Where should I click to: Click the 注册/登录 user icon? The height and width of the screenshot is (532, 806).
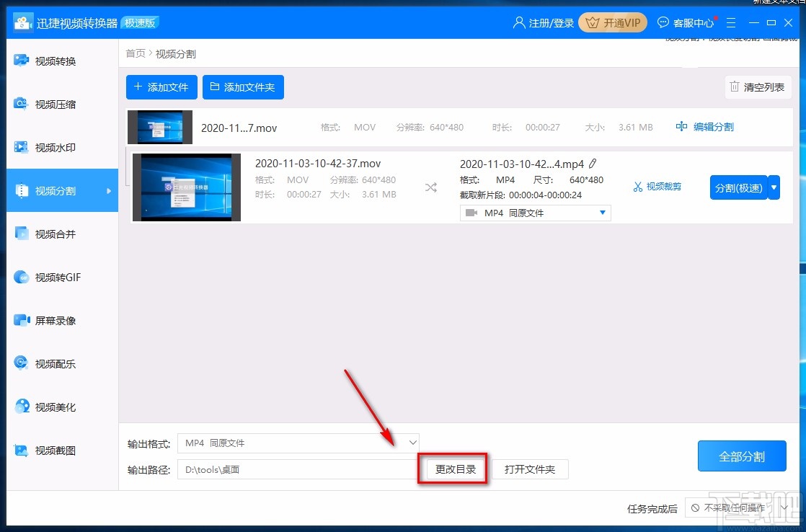tap(518, 22)
